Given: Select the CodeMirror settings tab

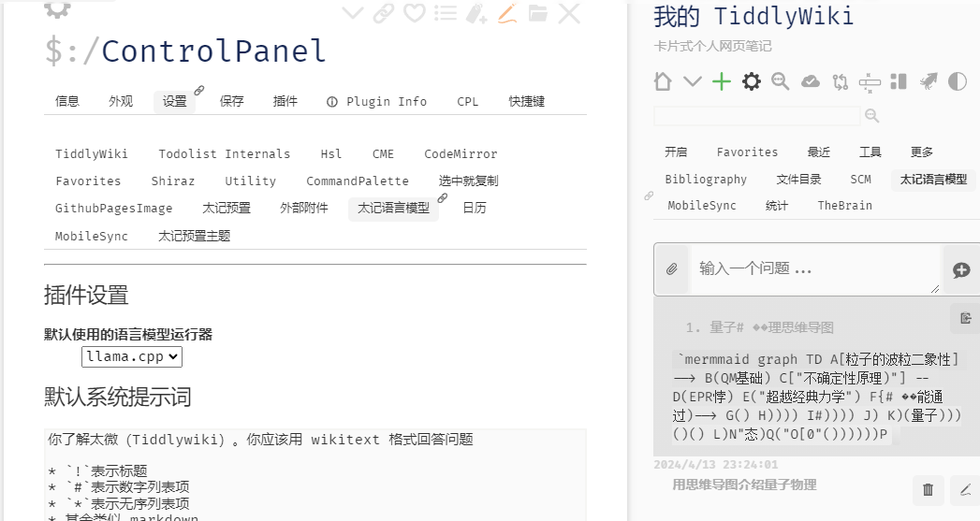Looking at the screenshot, I should [x=461, y=154].
